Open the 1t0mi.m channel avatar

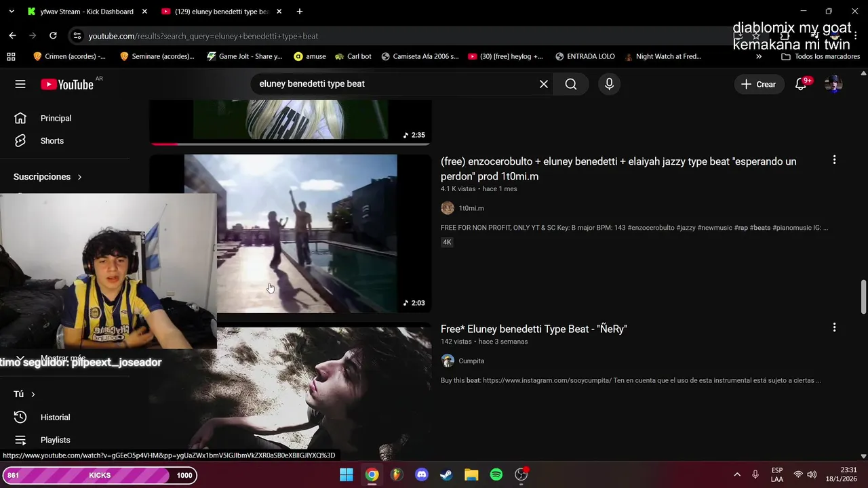[x=448, y=208]
